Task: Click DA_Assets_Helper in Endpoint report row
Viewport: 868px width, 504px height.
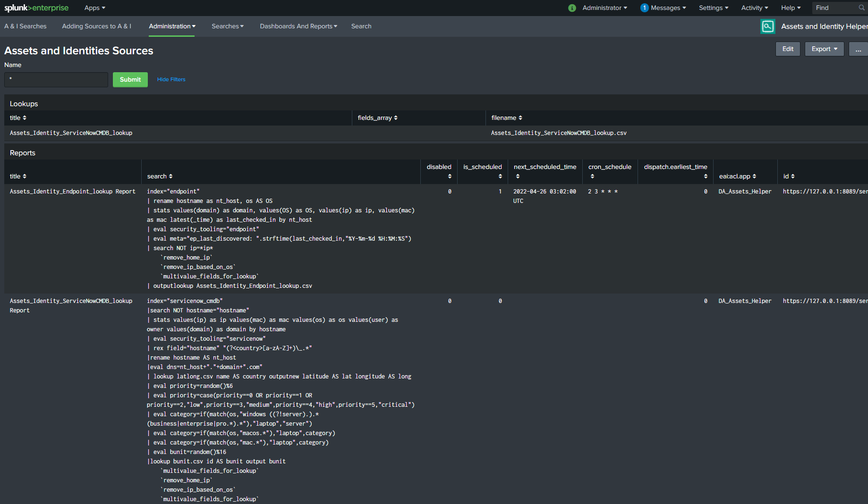Action: (745, 192)
